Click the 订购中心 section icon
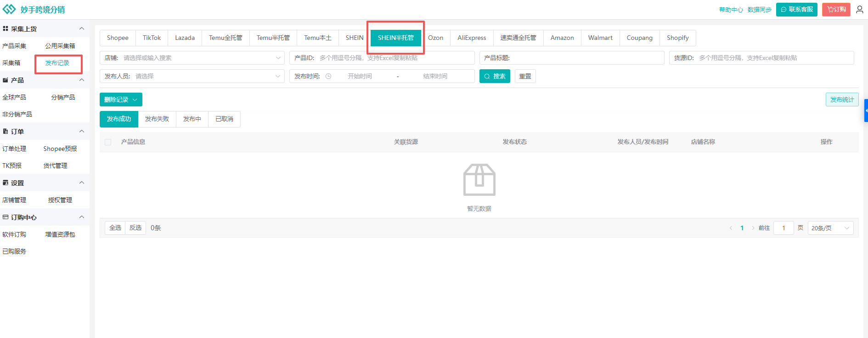 [6, 217]
